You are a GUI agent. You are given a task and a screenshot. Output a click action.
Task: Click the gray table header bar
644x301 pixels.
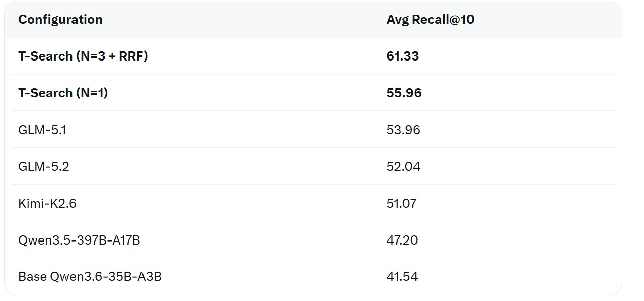pos(313,20)
